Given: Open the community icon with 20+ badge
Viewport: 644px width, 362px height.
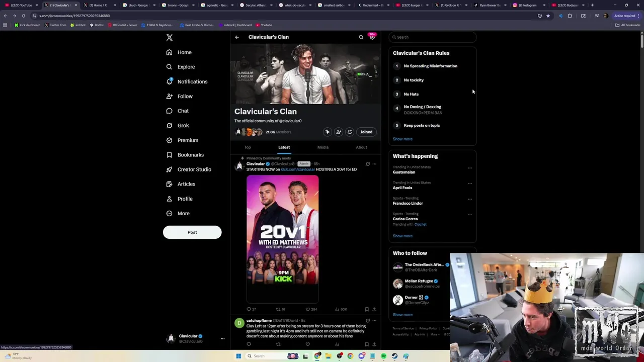Looking at the screenshot, I should (372, 36).
